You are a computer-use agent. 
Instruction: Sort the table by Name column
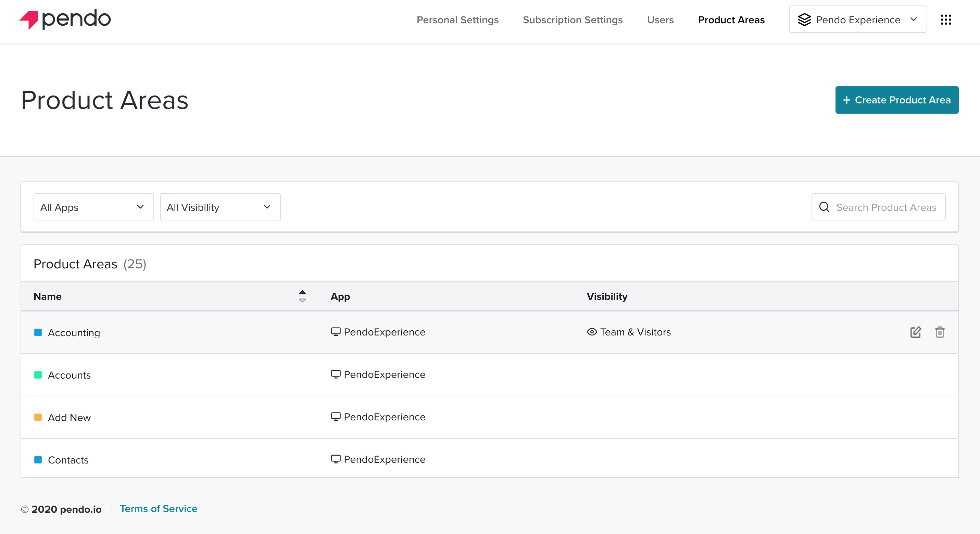pyautogui.click(x=302, y=296)
